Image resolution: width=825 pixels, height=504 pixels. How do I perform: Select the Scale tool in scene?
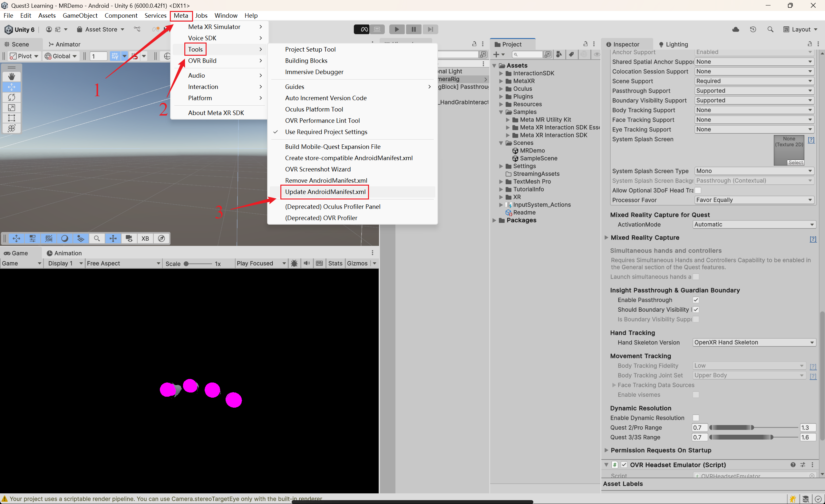click(11, 108)
